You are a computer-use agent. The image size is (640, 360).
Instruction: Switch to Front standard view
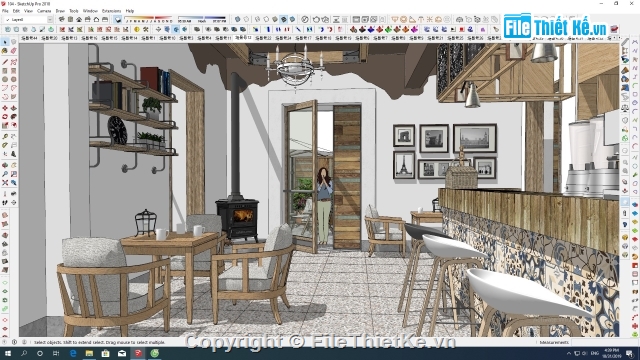pyautogui.click(x=79, y=19)
